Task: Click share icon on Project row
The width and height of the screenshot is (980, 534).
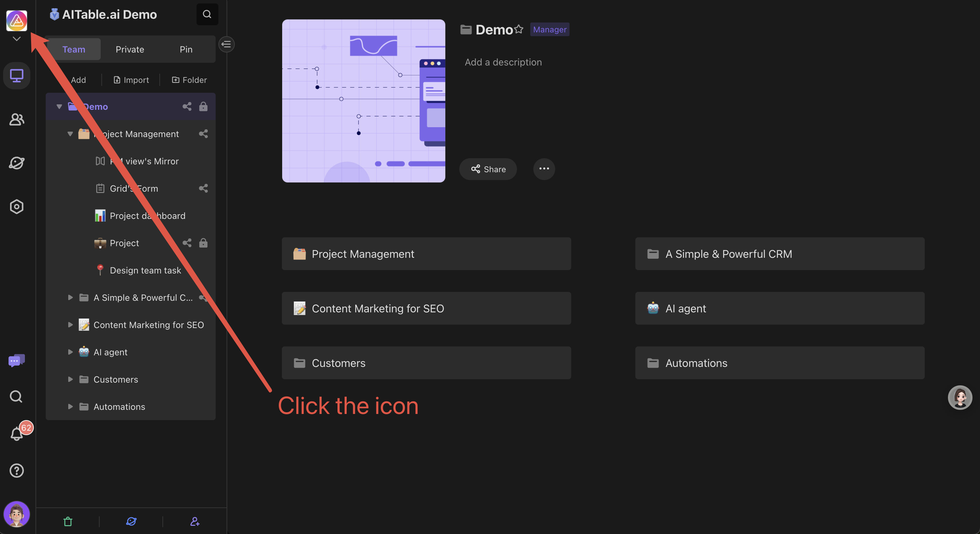Action: [x=187, y=243]
